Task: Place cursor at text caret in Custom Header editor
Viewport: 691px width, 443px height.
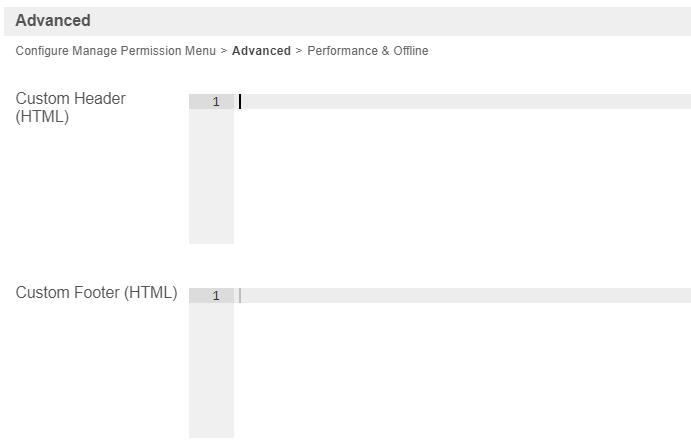Action: point(241,102)
